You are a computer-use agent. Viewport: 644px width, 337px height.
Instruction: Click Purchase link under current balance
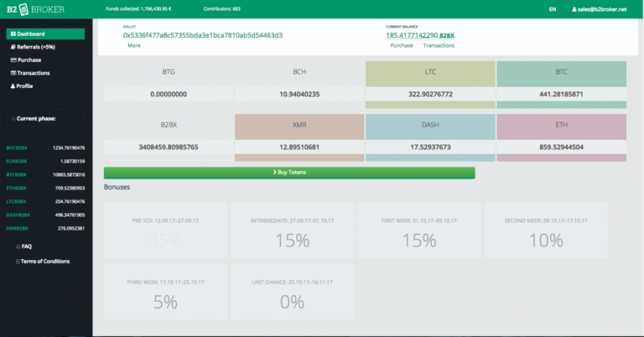tap(401, 46)
